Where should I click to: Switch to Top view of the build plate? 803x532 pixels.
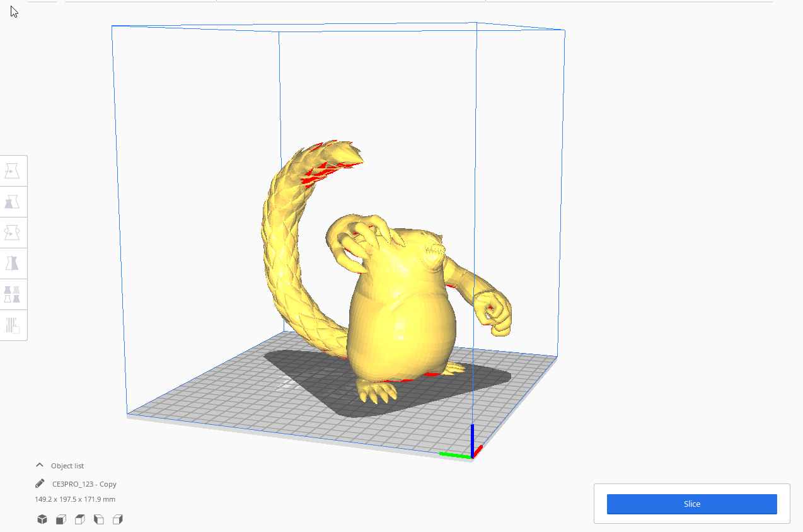79,519
